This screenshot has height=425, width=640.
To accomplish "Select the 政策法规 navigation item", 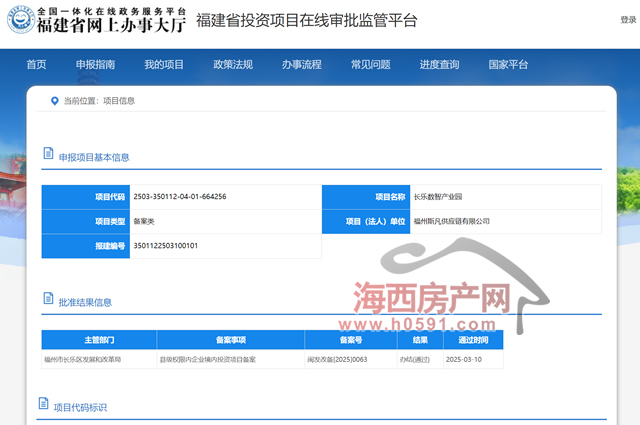I will point(233,65).
